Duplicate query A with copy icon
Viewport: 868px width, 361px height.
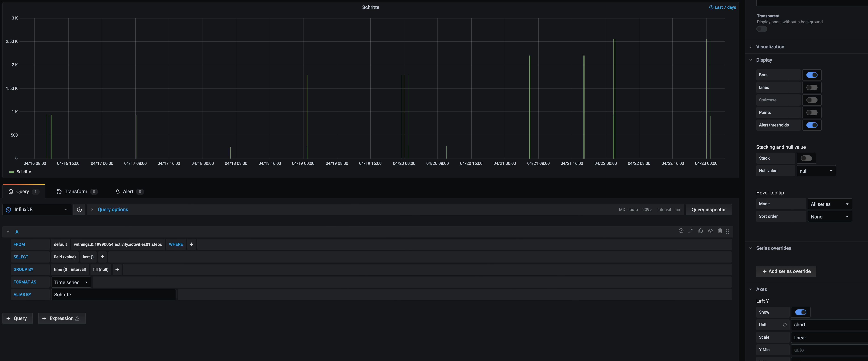point(700,231)
